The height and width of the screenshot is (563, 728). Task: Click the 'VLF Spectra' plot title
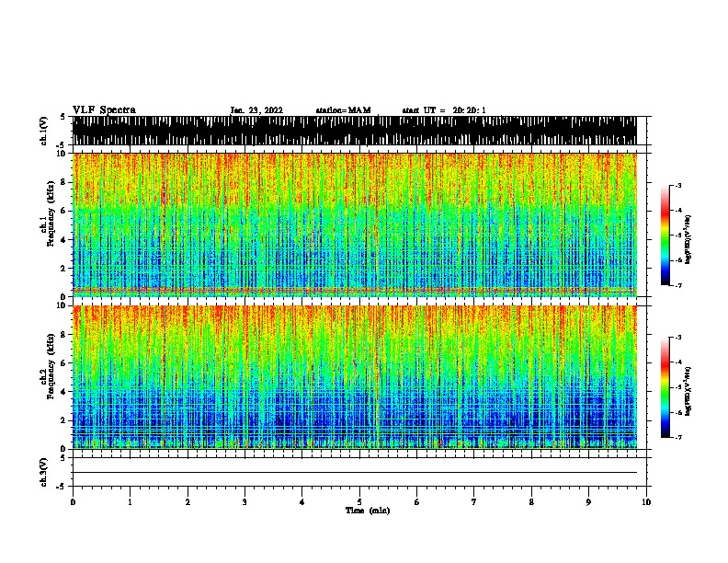tap(104, 110)
